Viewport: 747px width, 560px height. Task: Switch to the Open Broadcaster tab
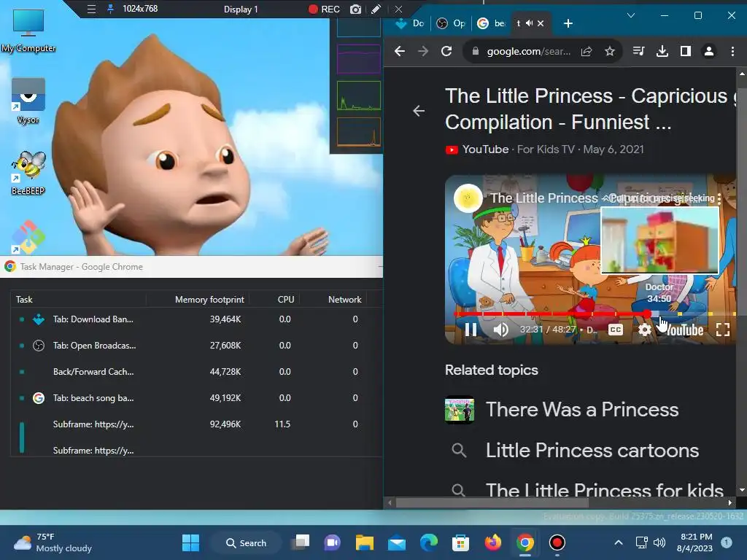[x=451, y=23]
